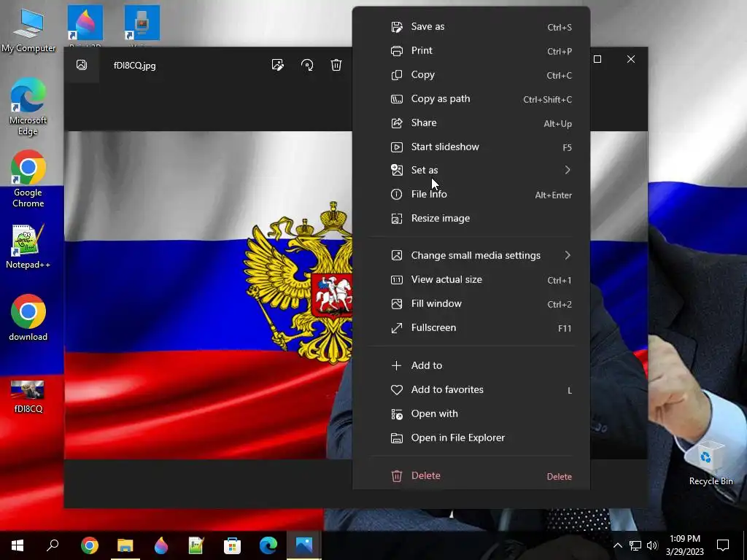Expand Change small media settings submenu arrow
The image size is (747, 560).
568,255
